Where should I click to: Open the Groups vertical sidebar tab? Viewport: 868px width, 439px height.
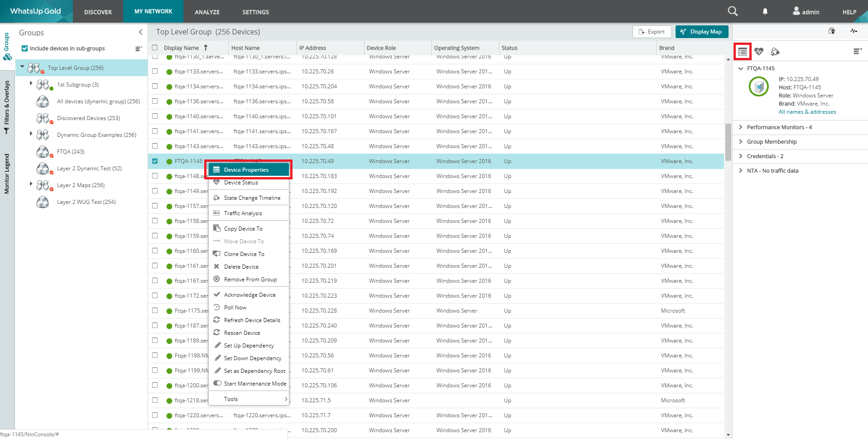click(7, 47)
